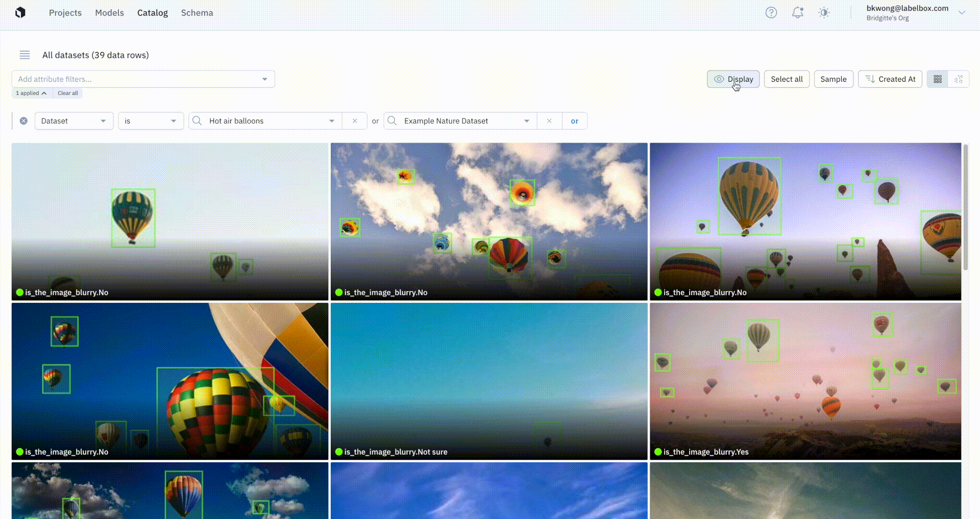Image resolution: width=980 pixels, height=519 pixels.
Task: Open the notifications bell
Action: (797, 13)
